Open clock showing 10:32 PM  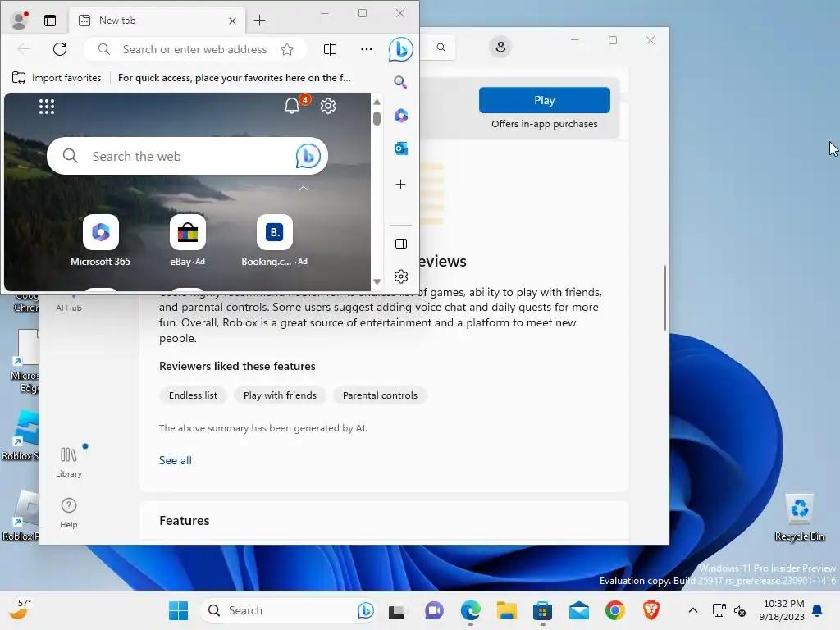(782, 610)
